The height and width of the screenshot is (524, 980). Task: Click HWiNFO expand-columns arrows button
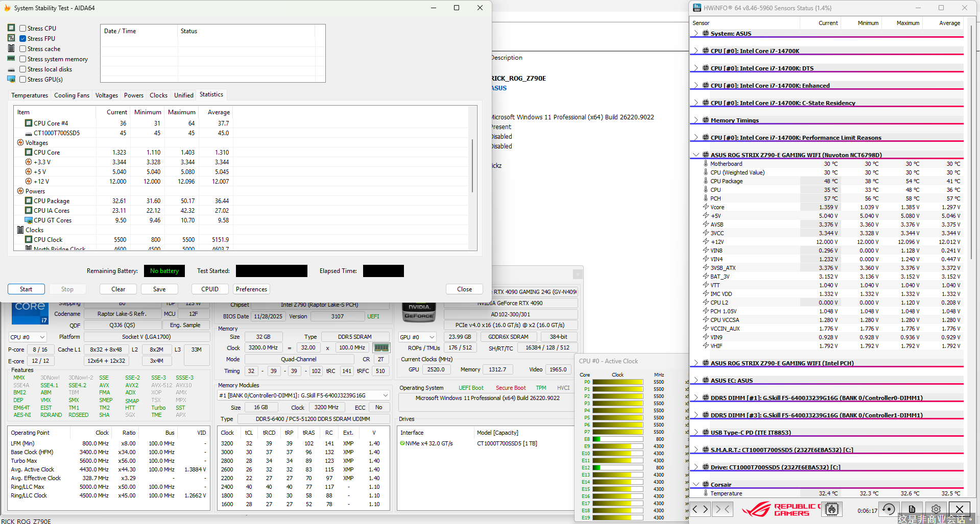[x=700, y=509]
